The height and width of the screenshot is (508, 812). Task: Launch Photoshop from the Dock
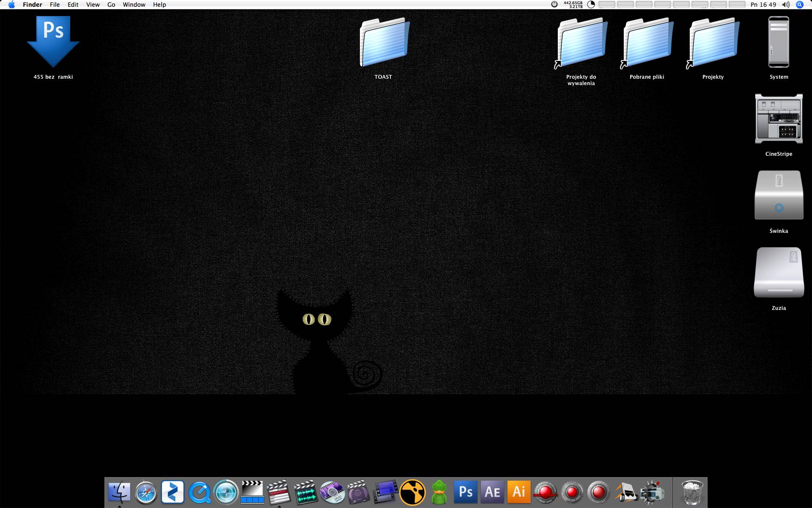(x=466, y=492)
